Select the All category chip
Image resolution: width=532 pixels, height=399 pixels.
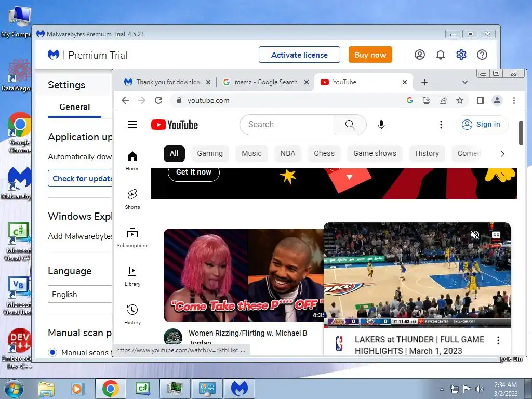(x=174, y=153)
